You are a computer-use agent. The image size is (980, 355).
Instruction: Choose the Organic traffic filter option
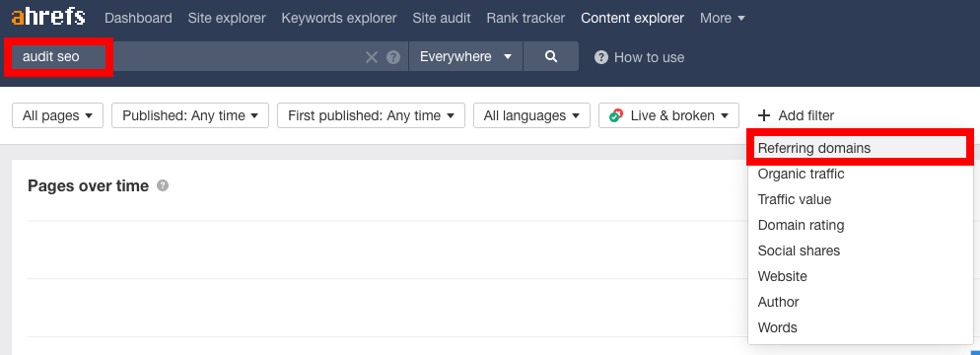point(861,174)
